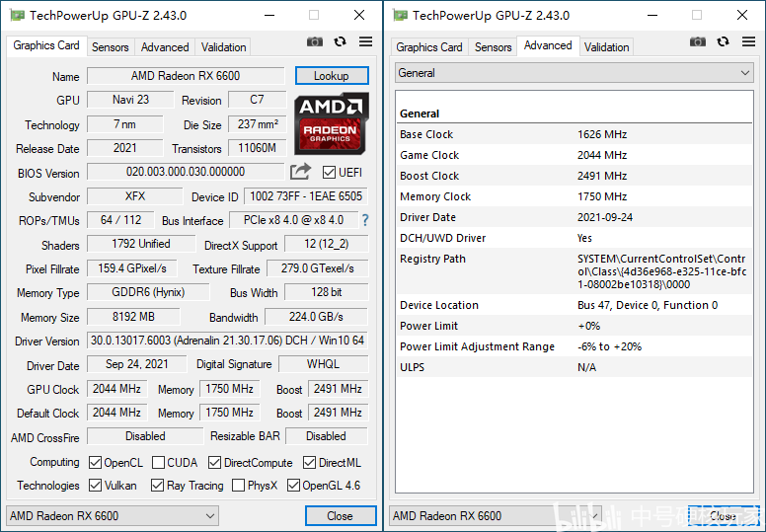
Task: Toggle the Ray Tracing checkbox
Action: (157, 485)
